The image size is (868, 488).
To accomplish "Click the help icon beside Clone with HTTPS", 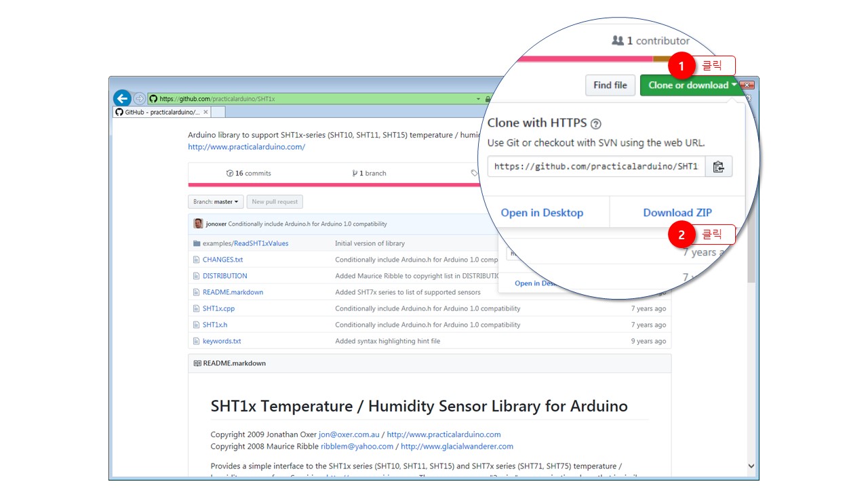I will coord(595,124).
